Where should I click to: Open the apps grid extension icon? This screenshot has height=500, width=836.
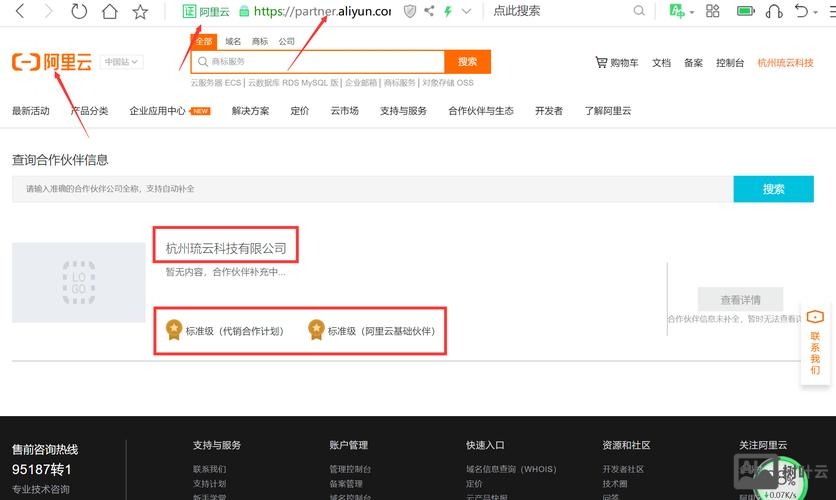click(713, 11)
